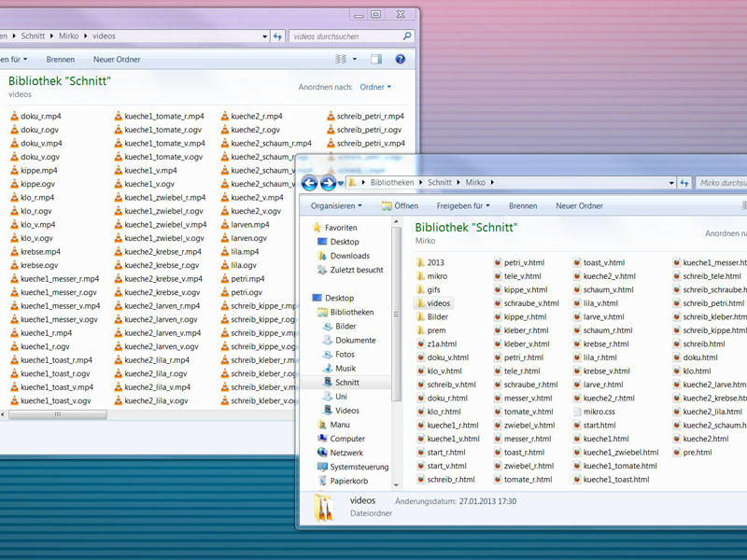Open Freigeben für menu in Mirko window

point(463,205)
